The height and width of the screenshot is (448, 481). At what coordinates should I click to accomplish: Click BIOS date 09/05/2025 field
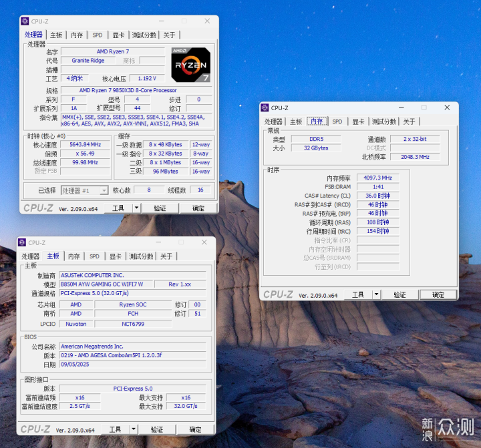pyautogui.click(x=132, y=365)
